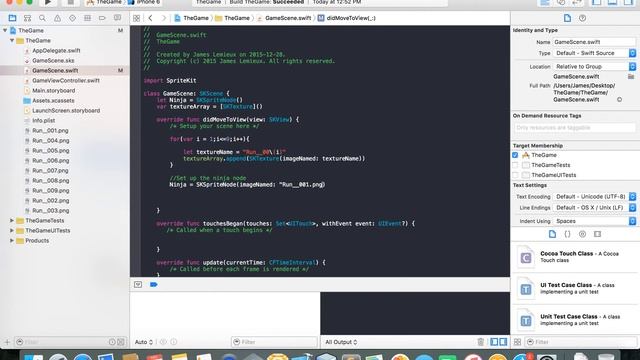Go forward with the right chevron
Viewport: 640px width, 360px height.
tap(164, 18)
